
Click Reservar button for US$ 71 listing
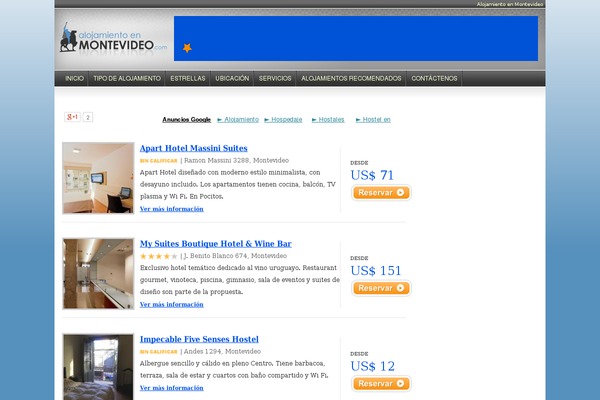coord(381,193)
